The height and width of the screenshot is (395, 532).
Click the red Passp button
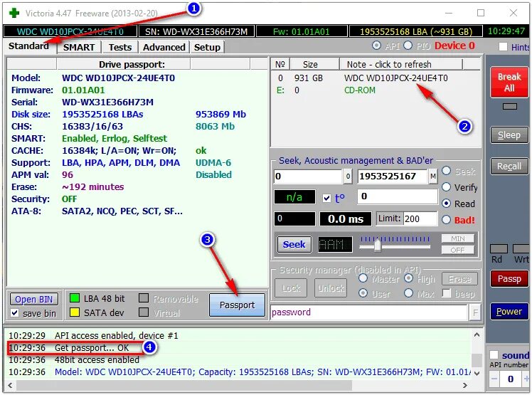coord(509,279)
